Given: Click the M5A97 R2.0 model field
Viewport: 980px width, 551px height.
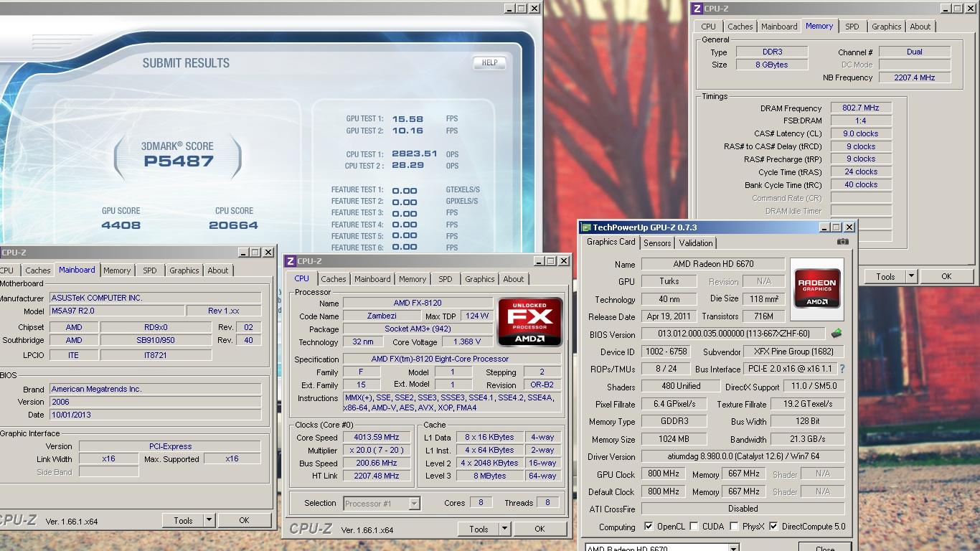Looking at the screenshot, I should (x=116, y=311).
